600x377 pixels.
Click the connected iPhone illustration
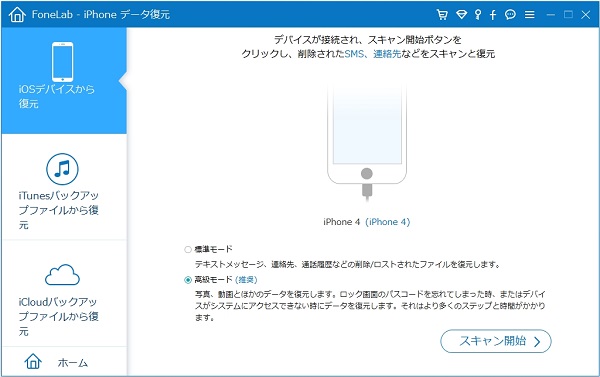click(367, 142)
